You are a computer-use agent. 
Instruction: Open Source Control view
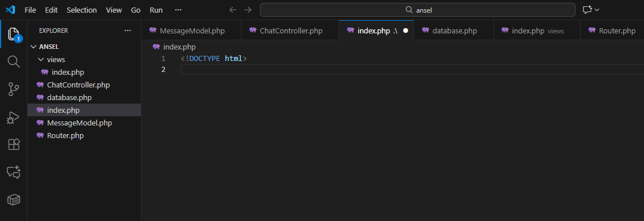coord(14,89)
